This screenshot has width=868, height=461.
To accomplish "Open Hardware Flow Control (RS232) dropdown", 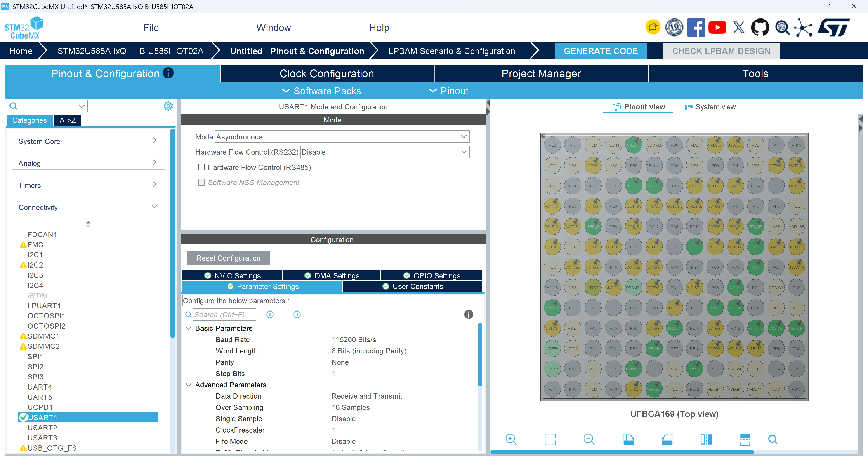I will coord(385,152).
